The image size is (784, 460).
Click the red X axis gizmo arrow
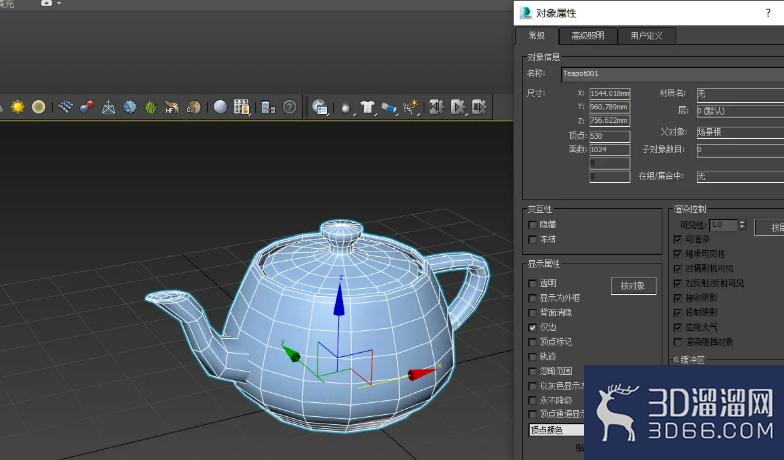coord(422,374)
